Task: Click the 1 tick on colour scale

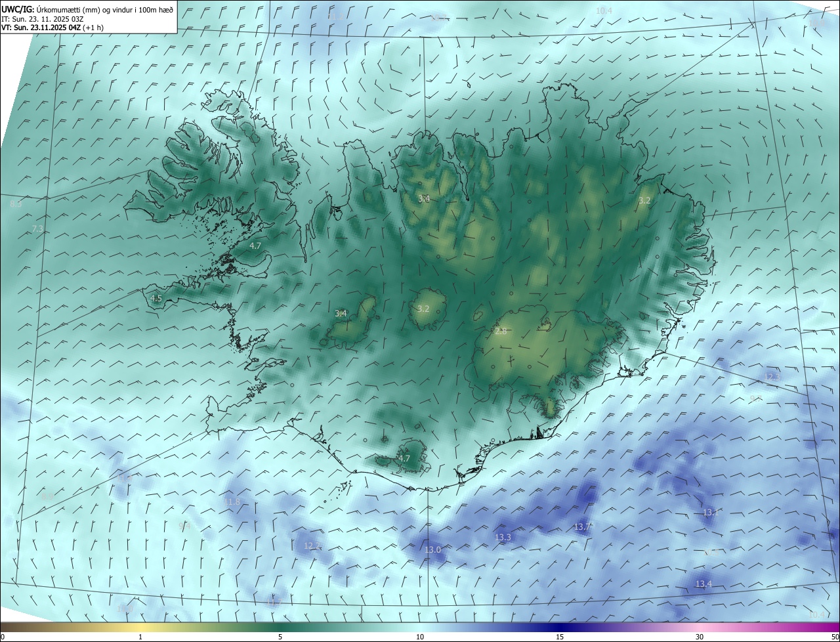Action: 140,637
